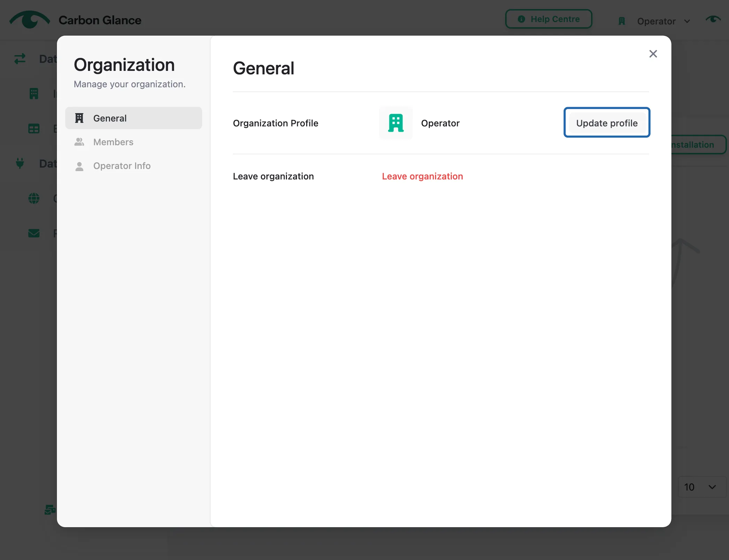
Task: Close the Organization dialog with X
Action: tap(653, 53)
